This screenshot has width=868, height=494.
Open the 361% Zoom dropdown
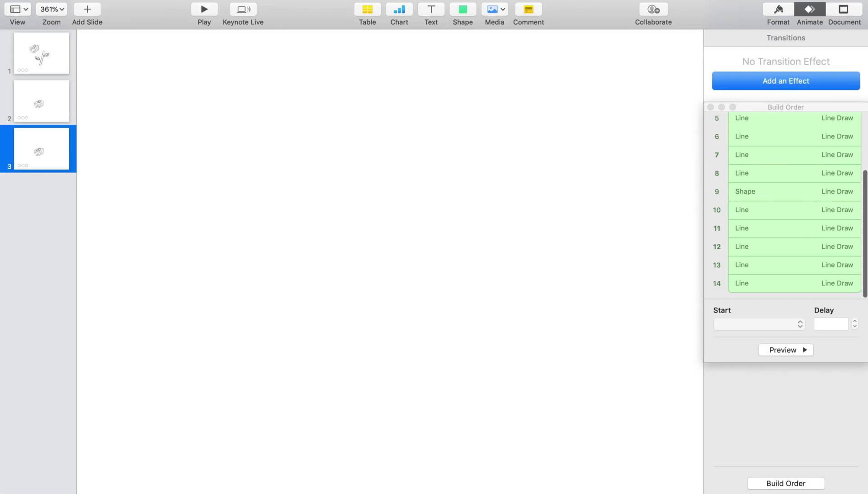click(x=52, y=9)
